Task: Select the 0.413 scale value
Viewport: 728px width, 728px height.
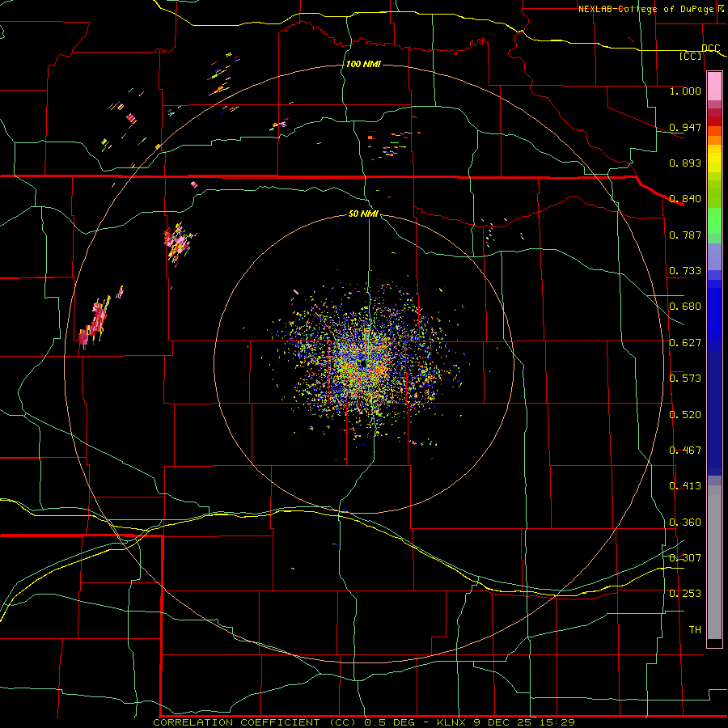Action: [x=685, y=485]
